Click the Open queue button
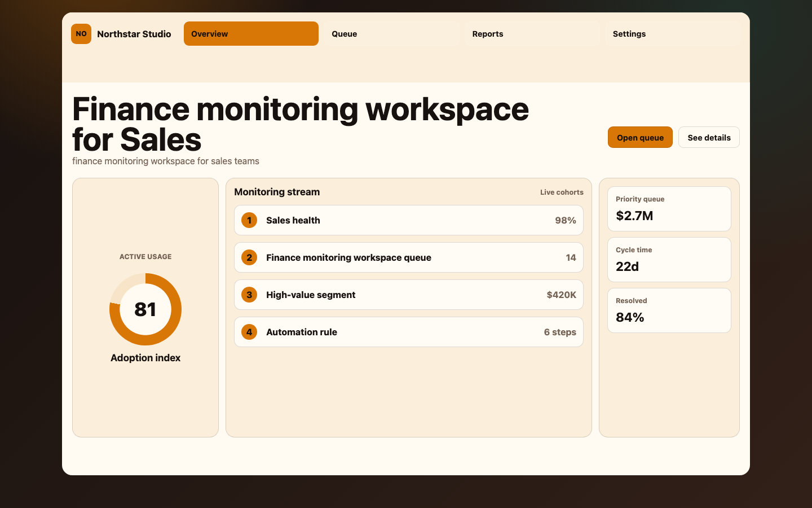Image resolution: width=812 pixels, height=508 pixels. pyautogui.click(x=640, y=137)
